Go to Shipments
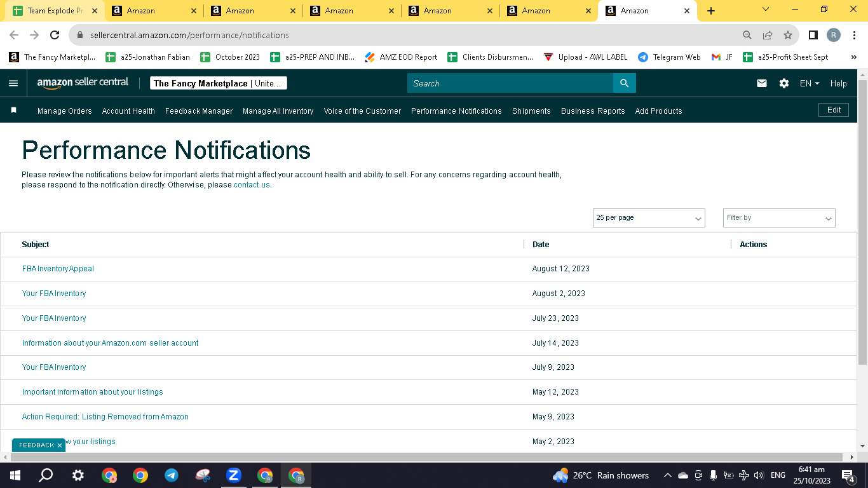 [531, 111]
